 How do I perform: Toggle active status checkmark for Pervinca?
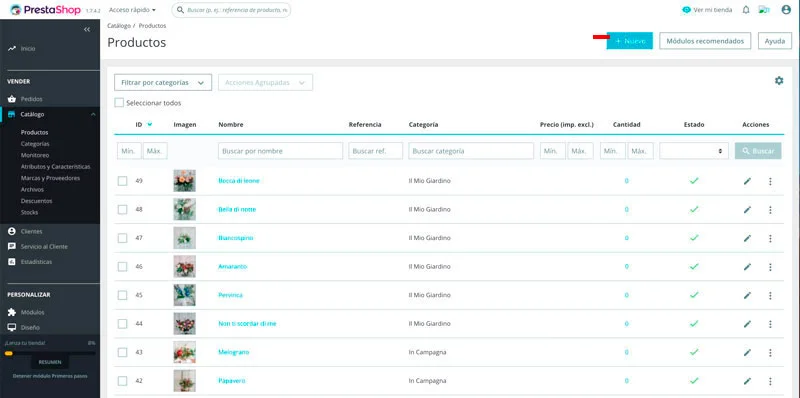point(694,295)
